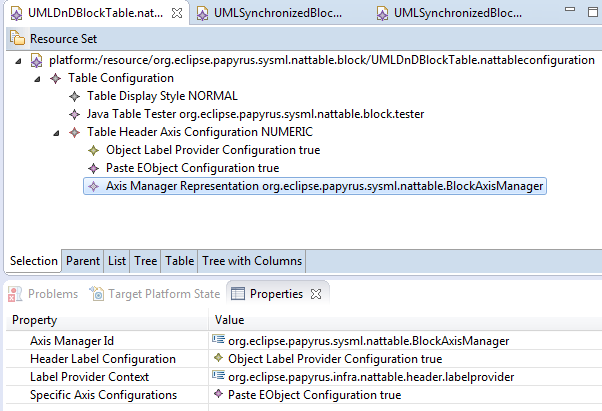This screenshot has height=411, width=602.
Task: Click the Target Platform State icon
Action: tap(97, 294)
